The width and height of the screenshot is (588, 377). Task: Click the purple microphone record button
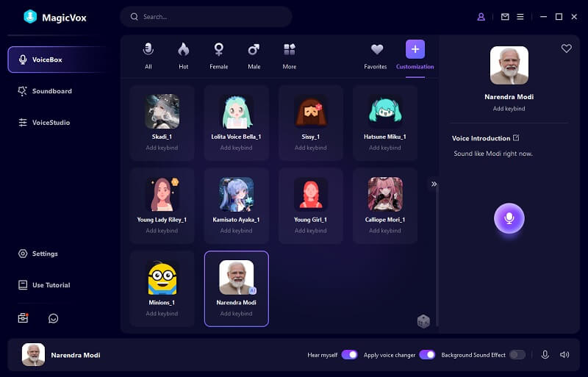(x=509, y=218)
